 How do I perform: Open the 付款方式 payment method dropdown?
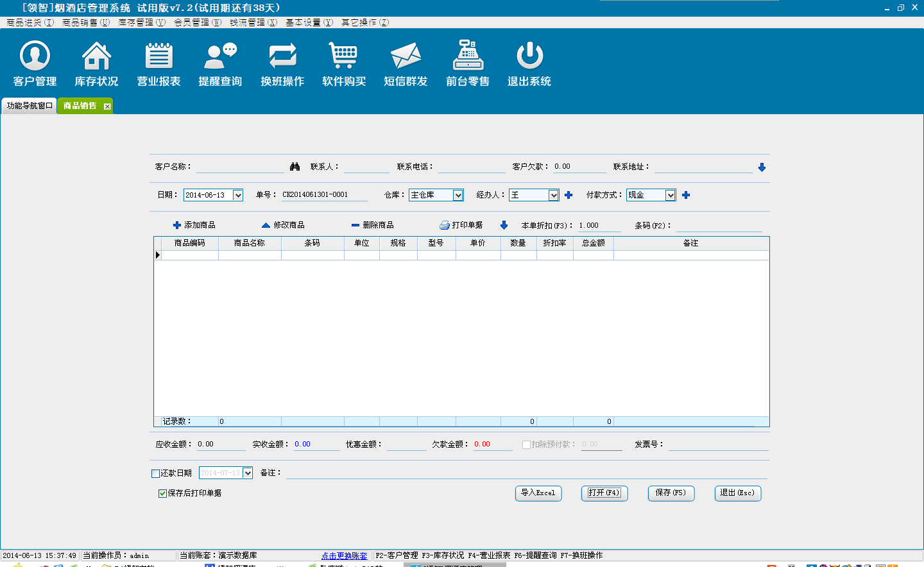(671, 195)
